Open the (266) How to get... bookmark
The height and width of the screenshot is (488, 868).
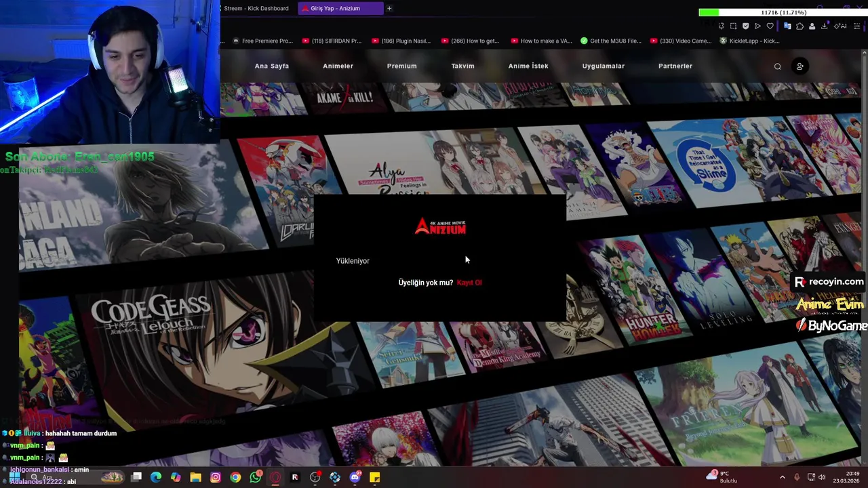pos(470,41)
